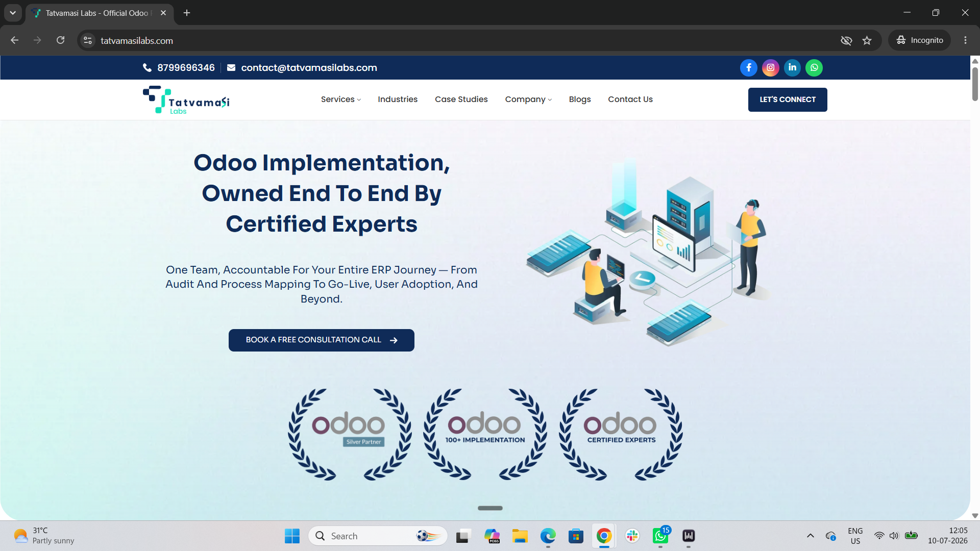Click the browser forward arrow
The image size is (980, 551).
(37, 40)
